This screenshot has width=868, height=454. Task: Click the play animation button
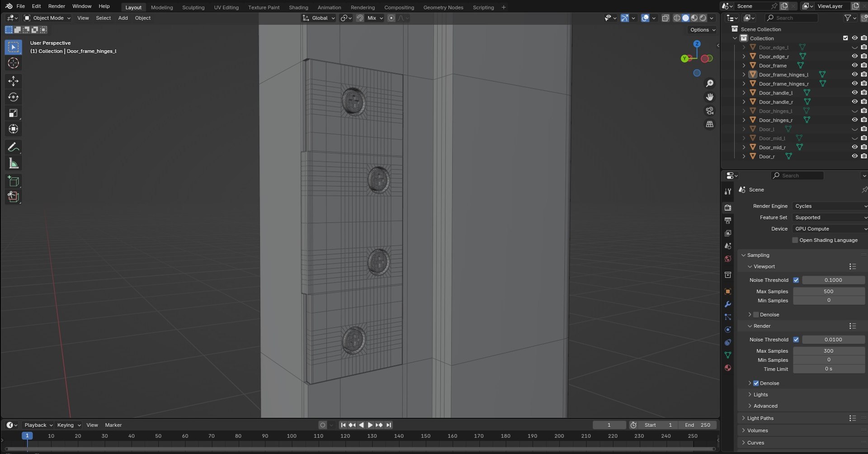click(370, 425)
